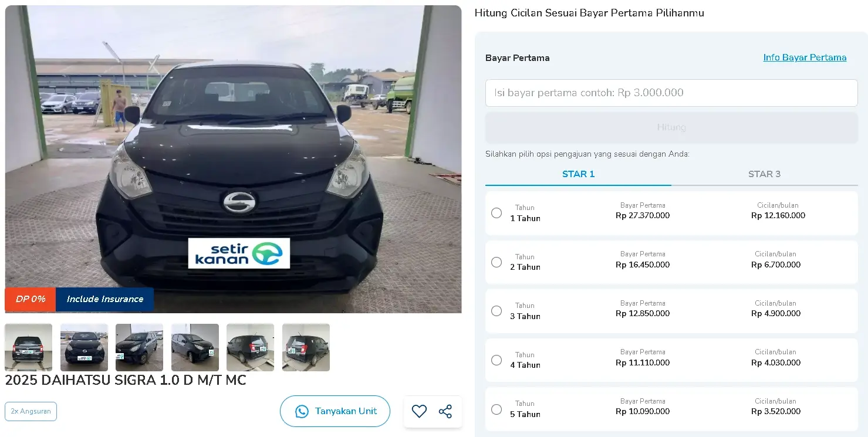Click the 2x Angsuran tag

(x=31, y=411)
